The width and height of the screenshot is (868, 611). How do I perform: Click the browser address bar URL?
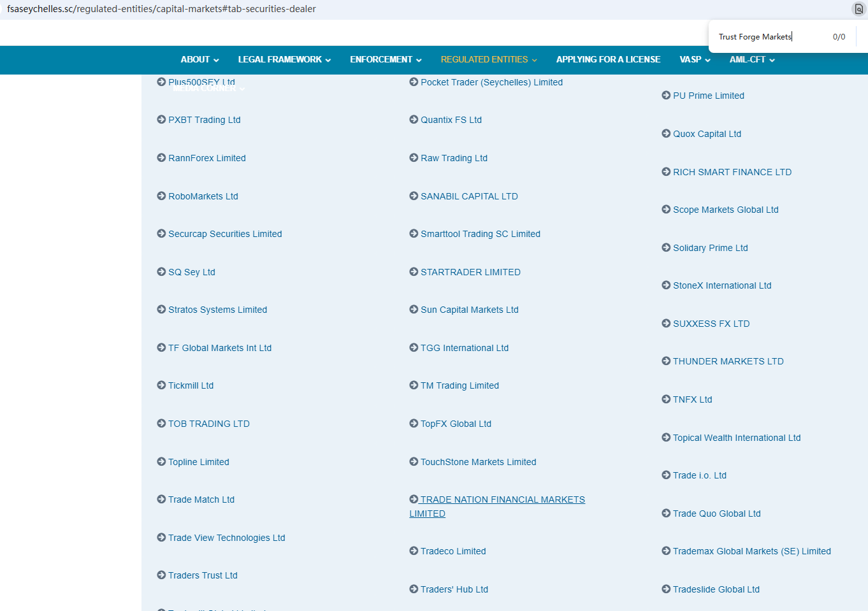coord(161,9)
